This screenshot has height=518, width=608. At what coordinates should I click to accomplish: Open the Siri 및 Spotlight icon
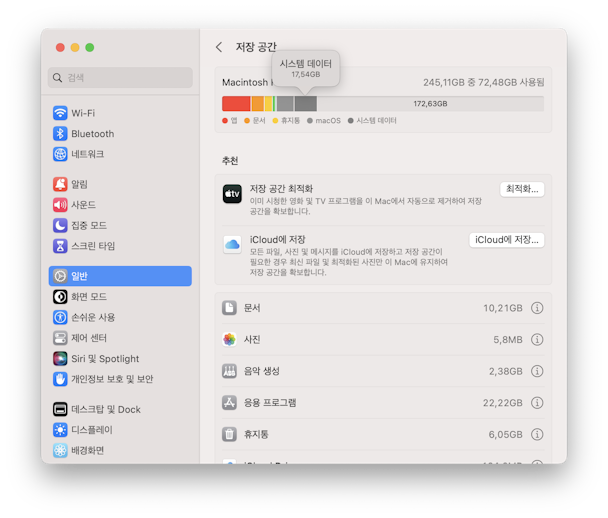[x=60, y=358]
